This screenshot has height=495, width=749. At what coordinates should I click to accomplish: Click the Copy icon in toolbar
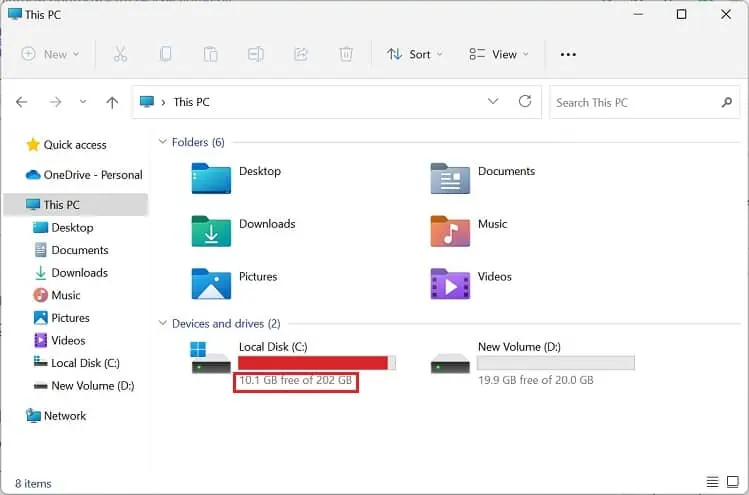[165, 54]
